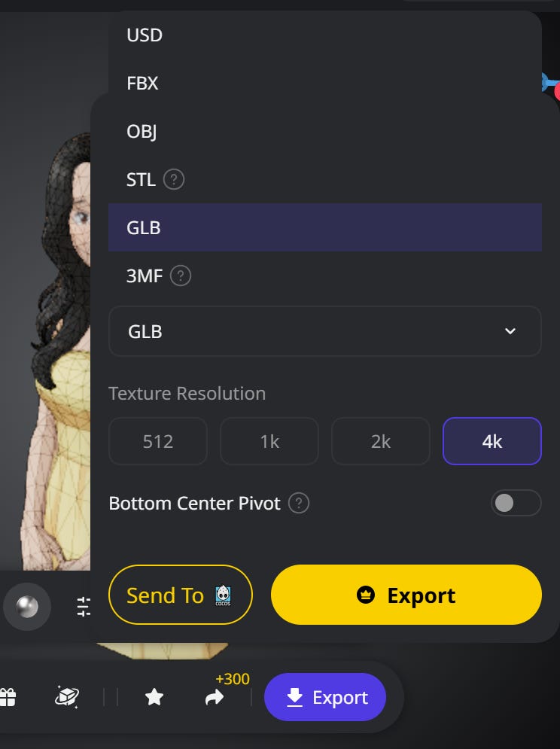Select 4k texture resolution
Image resolution: width=560 pixels, height=749 pixels.
tap(492, 441)
